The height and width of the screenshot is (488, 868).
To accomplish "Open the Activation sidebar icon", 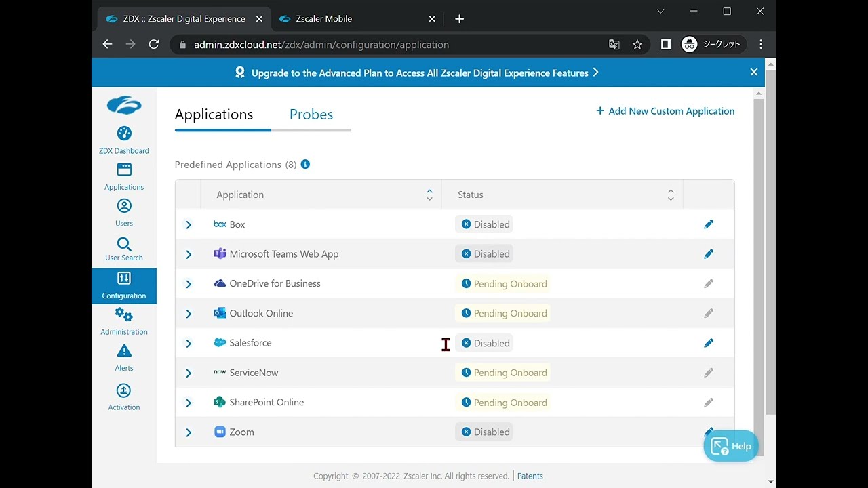I will 123,390.
